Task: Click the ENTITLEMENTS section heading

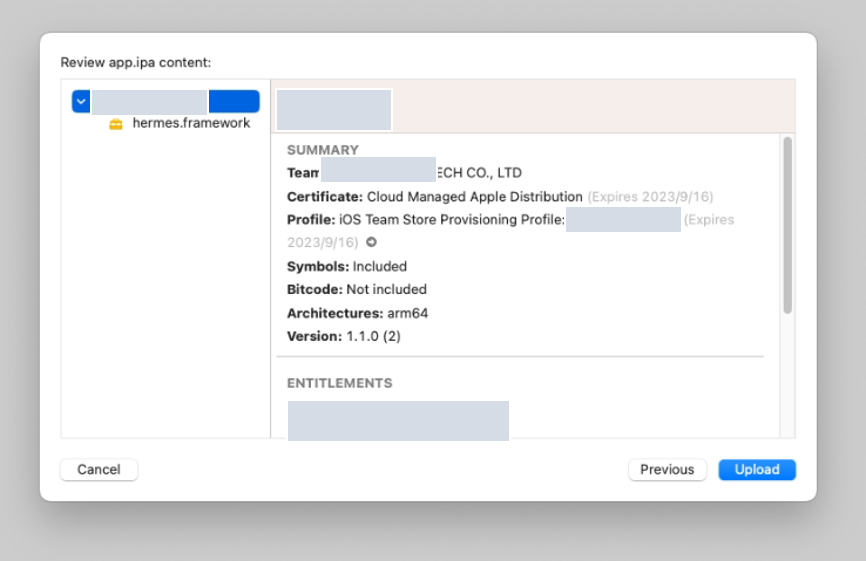Action: point(339,383)
